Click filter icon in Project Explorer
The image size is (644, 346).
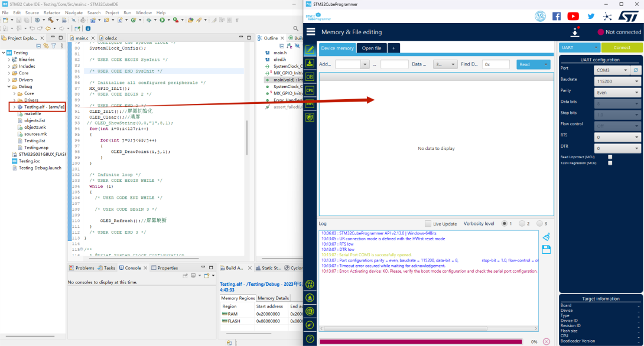[x=54, y=46]
